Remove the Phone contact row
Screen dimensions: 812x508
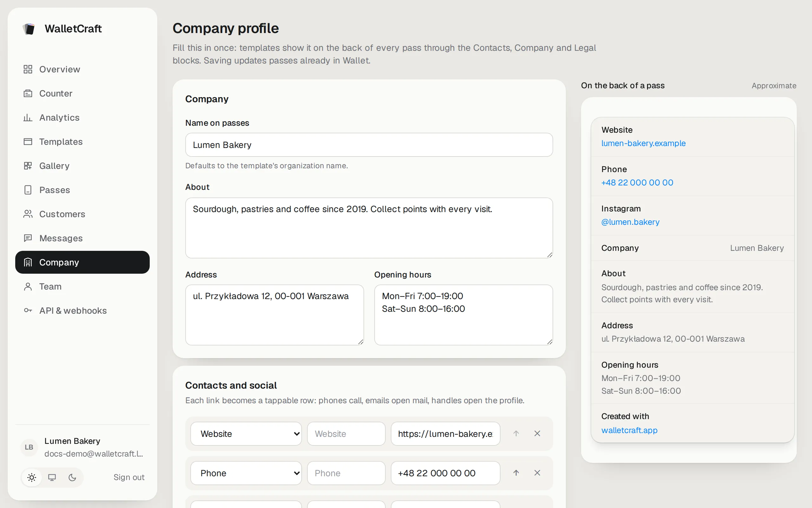click(537, 473)
